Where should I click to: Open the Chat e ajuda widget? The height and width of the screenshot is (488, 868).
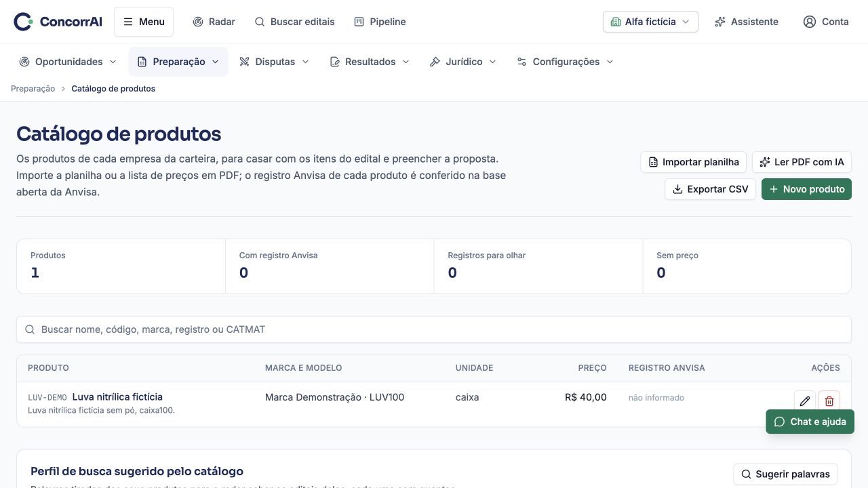point(810,422)
